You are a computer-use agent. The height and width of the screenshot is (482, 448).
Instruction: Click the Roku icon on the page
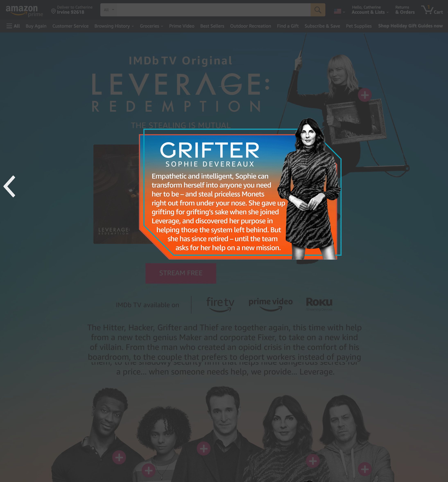point(319,303)
